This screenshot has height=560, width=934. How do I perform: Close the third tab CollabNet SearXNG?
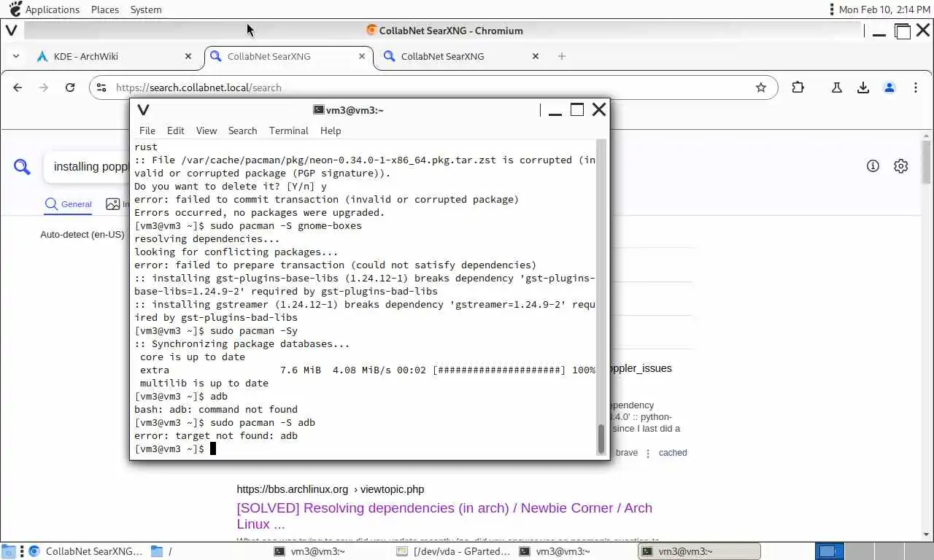[x=536, y=56]
